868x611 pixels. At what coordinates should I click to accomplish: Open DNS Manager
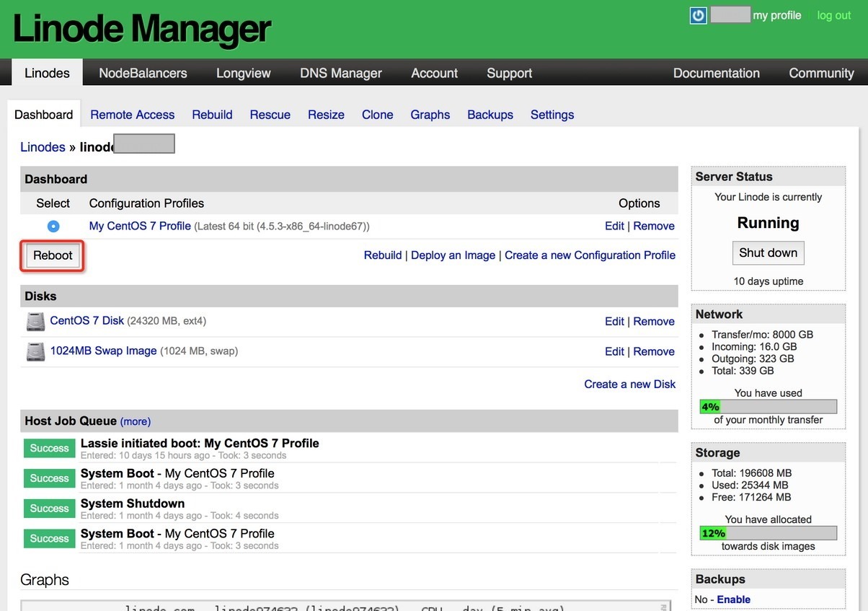pyautogui.click(x=341, y=73)
